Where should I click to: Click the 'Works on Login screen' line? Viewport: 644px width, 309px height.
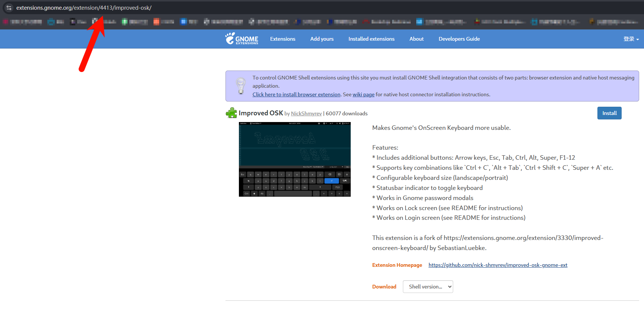(449, 218)
